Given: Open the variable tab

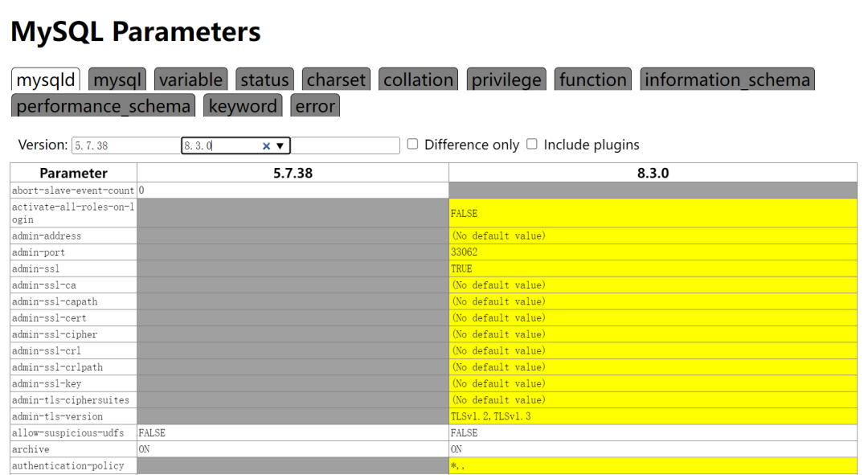Looking at the screenshot, I should pyautogui.click(x=191, y=79).
